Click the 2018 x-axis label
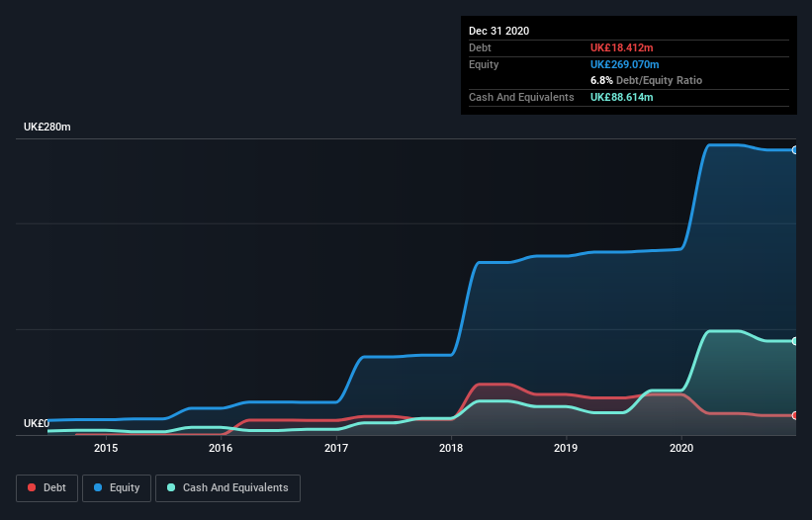The width and height of the screenshot is (812, 520). [451, 448]
